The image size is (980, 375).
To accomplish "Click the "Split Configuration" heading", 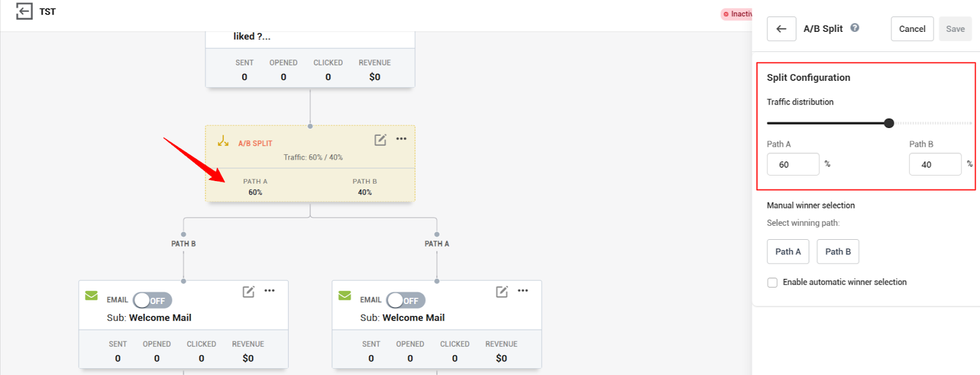I will pos(809,78).
